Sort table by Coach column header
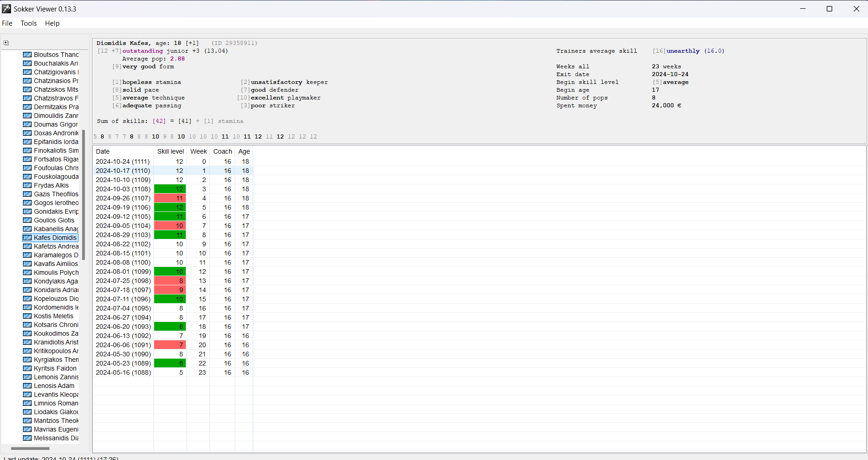The image size is (868, 460). click(x=223, y=151)
